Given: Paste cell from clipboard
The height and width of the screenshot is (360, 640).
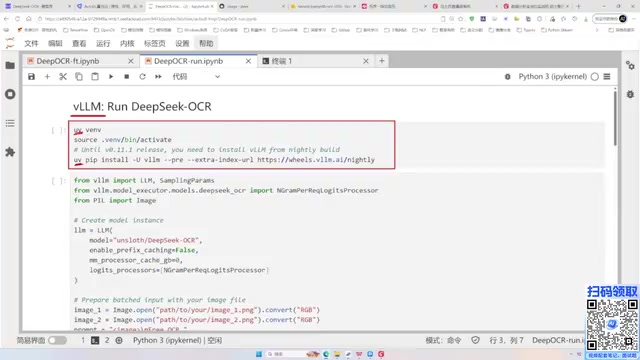Looking at the screenshot, I should click(95, 77).
